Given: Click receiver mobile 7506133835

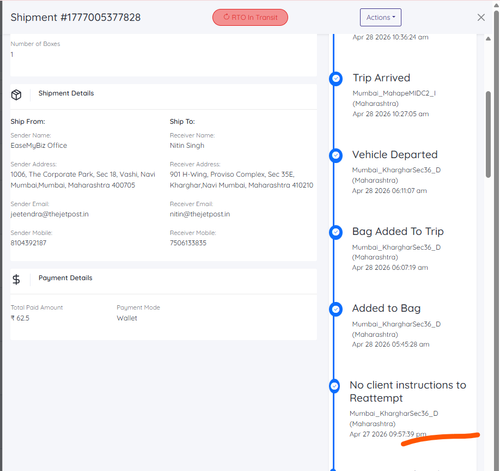Looking at the screenshot, I should point(188,243).
